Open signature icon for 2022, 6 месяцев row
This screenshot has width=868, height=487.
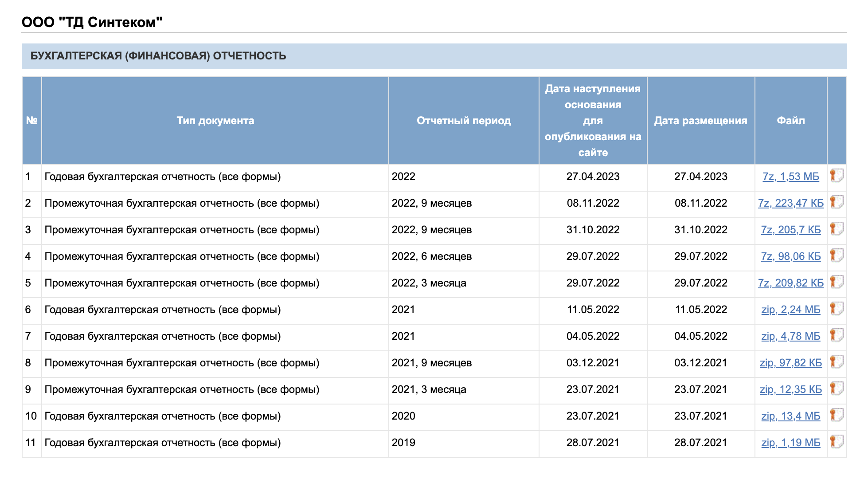coord(837,255)
